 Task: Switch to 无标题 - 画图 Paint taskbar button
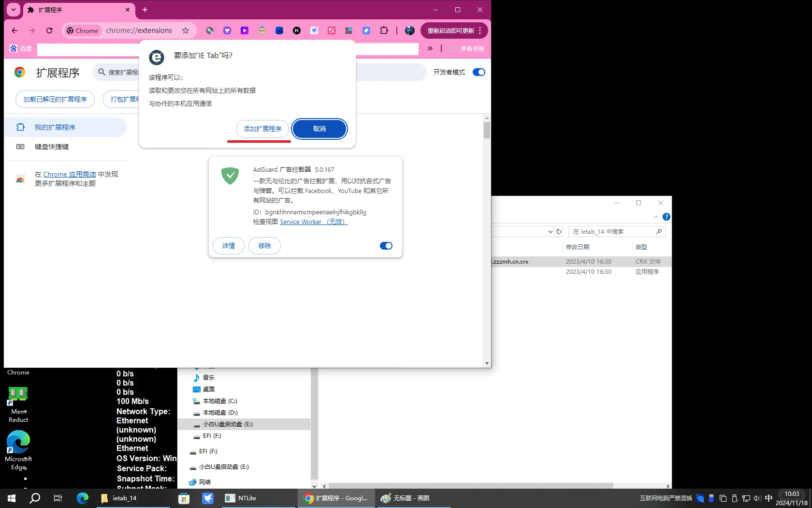pos(414,498)
